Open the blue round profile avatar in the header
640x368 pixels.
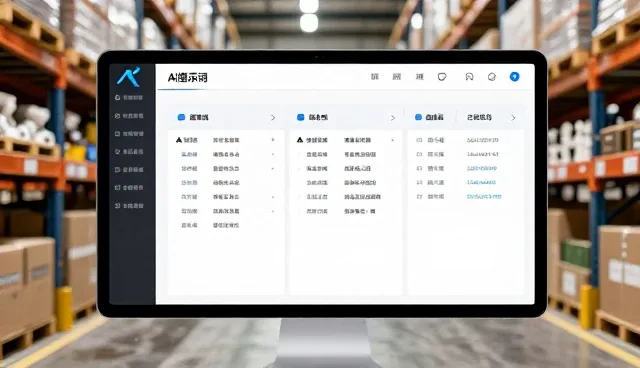pos(514,77)
